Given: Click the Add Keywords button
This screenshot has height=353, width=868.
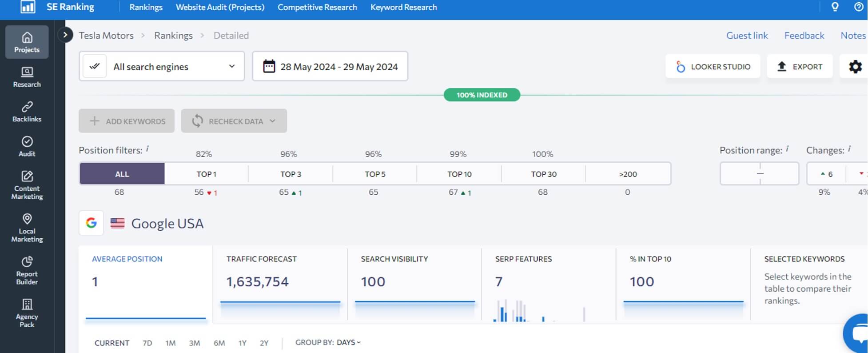Looking at the screenshot, I should (127, 121).
